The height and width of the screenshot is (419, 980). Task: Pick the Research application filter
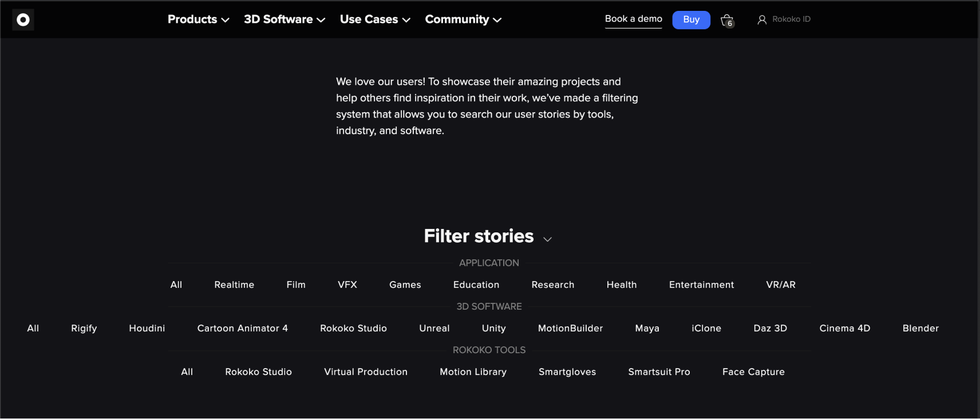[x=553, y=285]
